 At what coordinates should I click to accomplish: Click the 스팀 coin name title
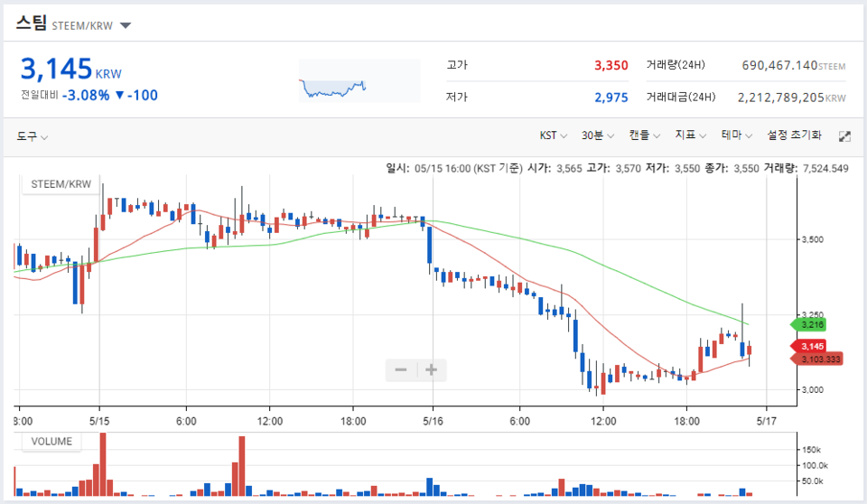coord(31,23)
